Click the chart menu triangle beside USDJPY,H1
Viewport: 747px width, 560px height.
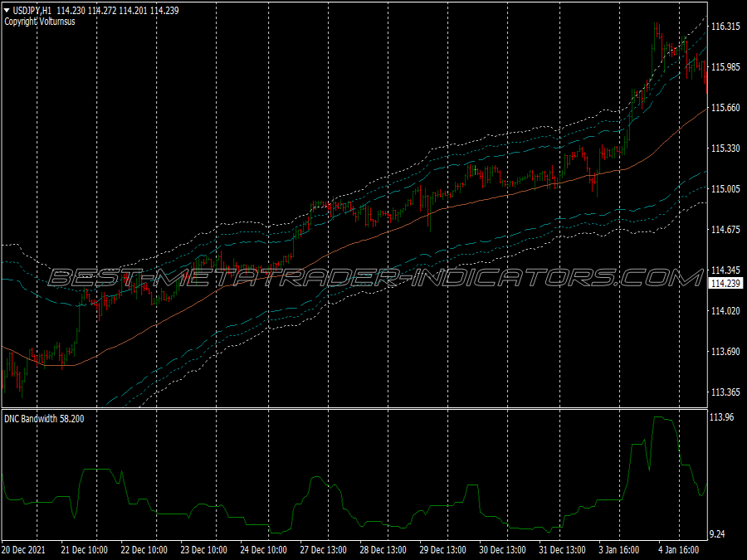pos(7,11)
